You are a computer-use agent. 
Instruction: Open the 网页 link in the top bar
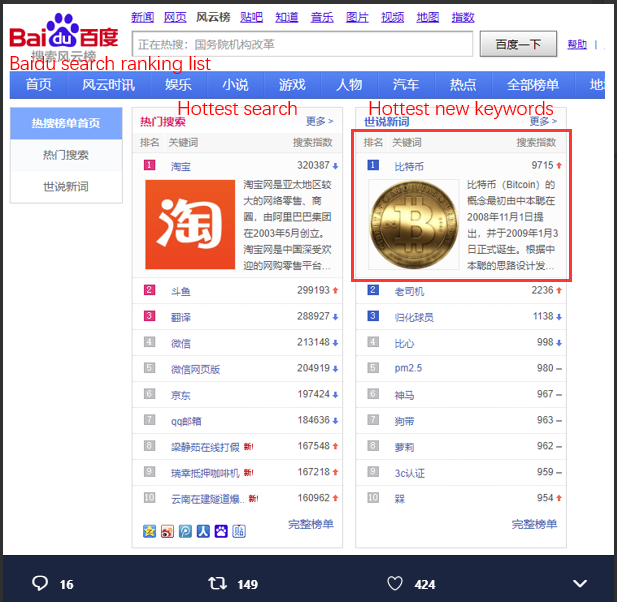(x=175, y=17)
